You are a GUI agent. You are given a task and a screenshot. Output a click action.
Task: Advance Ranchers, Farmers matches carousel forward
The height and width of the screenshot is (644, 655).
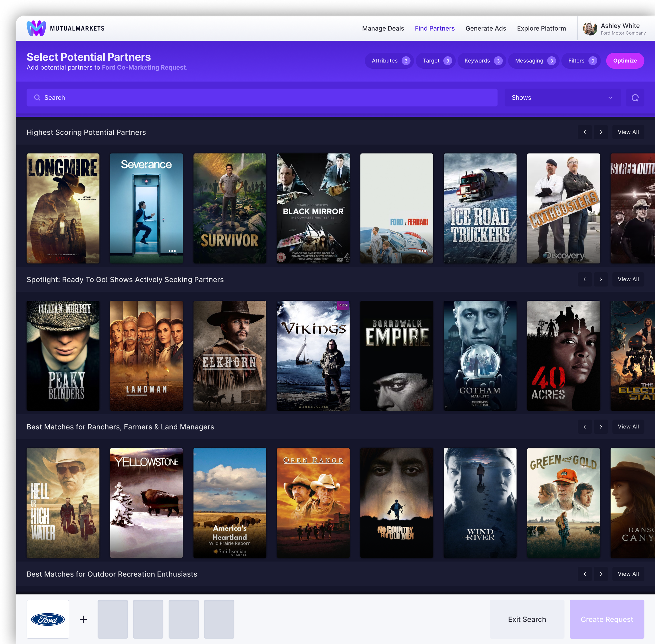pos(601,427)
